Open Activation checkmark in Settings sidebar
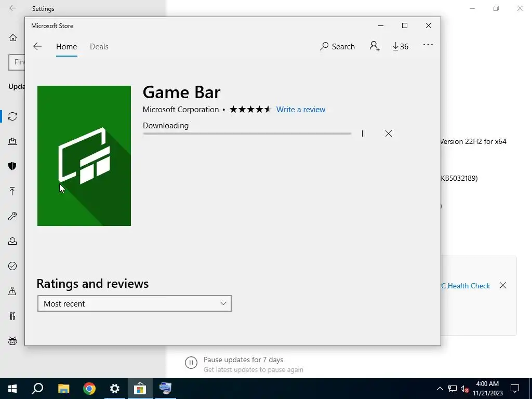Viewport: 532px width, 399px height. (12, 266)
